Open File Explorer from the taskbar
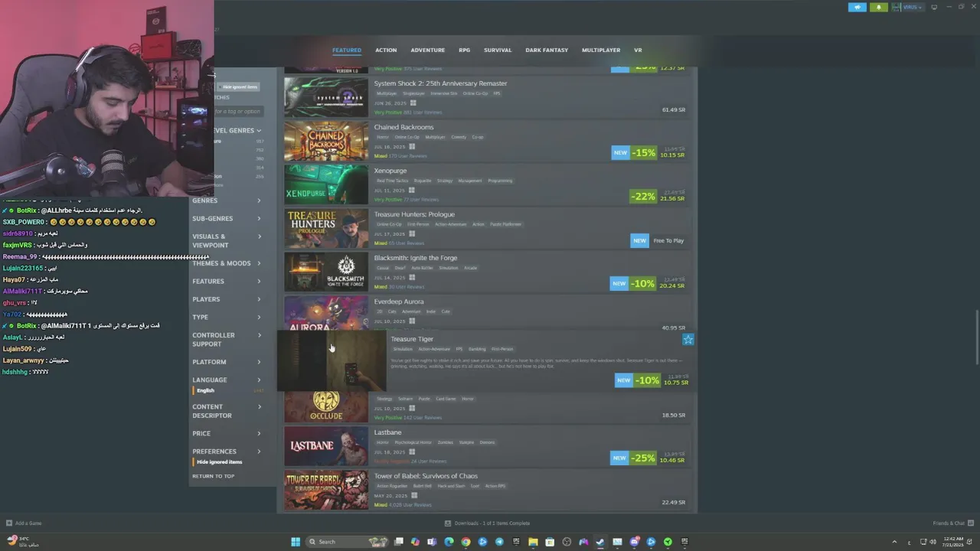Viewport: 980px width, 551px height. click(533, 542)
